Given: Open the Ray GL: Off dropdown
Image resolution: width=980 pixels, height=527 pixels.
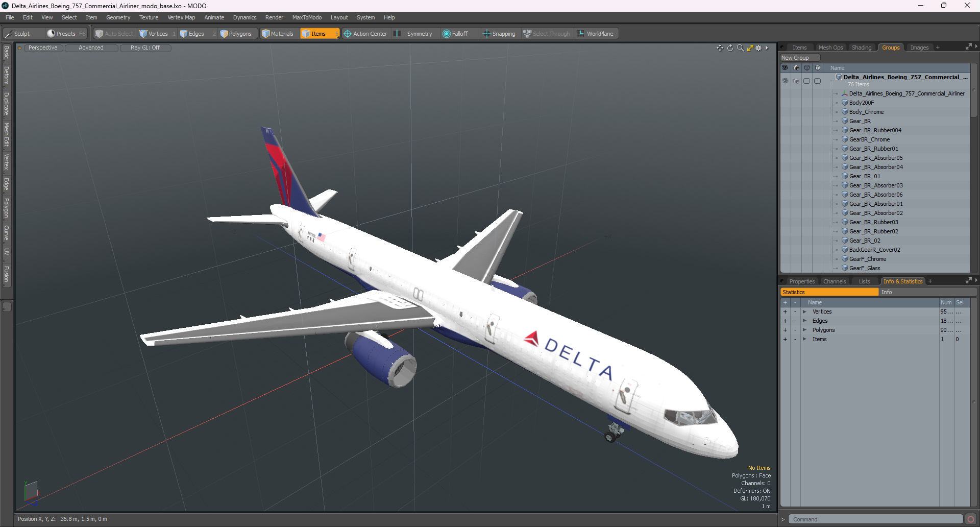Looking at the screenshot, I should tap(145, 48).
